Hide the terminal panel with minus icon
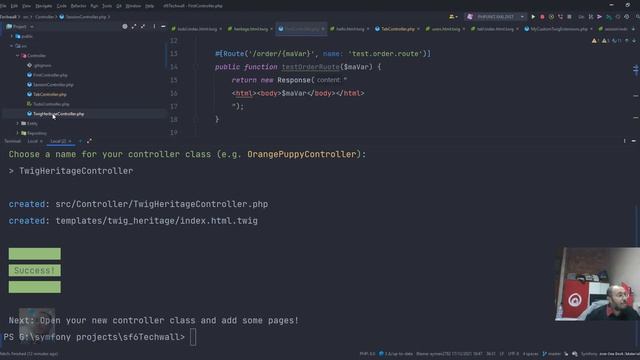Image resolution: width=640 pixels, height=360 pixels. (x=633, y=141)
